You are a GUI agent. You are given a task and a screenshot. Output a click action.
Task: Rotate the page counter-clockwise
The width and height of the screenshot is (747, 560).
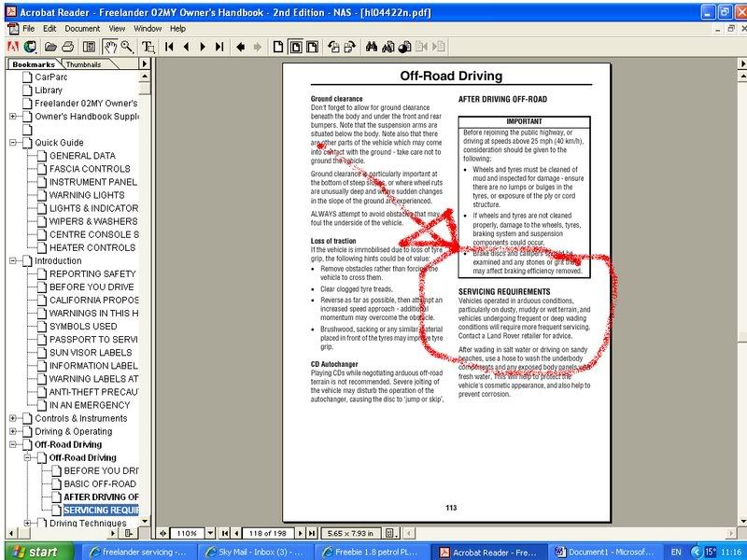coord(333,47)
